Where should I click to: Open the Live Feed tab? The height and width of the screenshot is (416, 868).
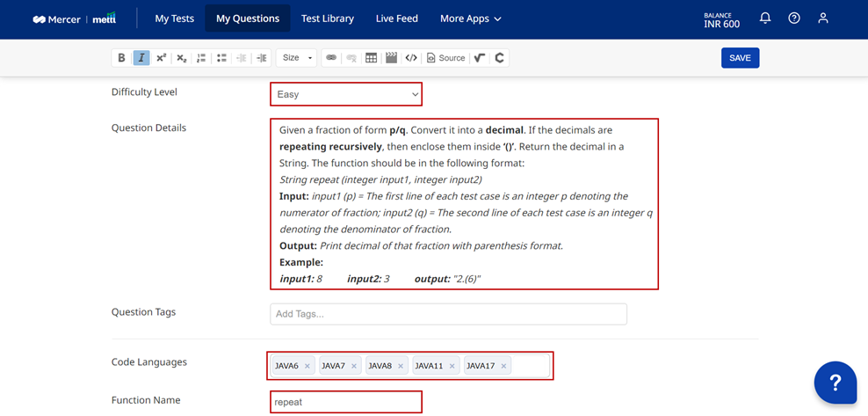tap(396, 18)
